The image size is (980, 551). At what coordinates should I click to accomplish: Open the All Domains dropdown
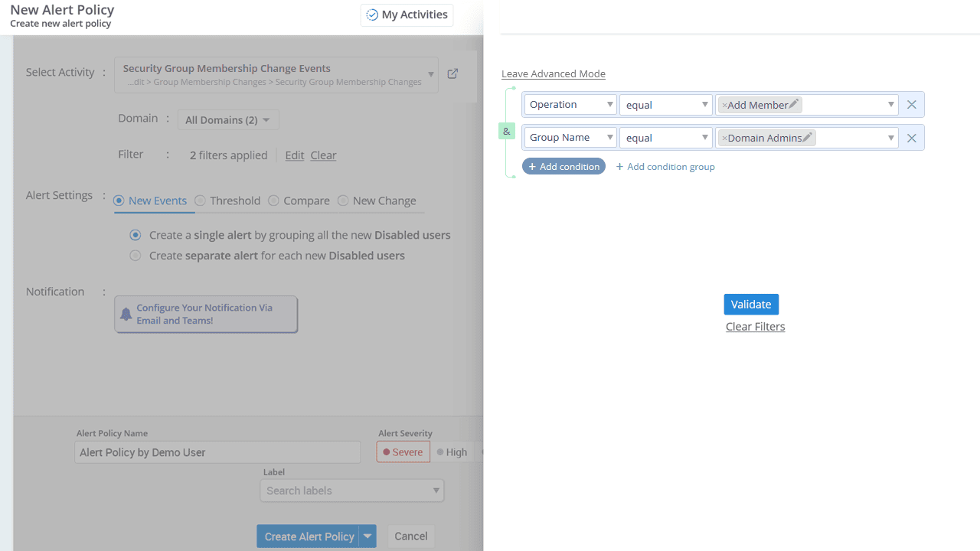227,119
